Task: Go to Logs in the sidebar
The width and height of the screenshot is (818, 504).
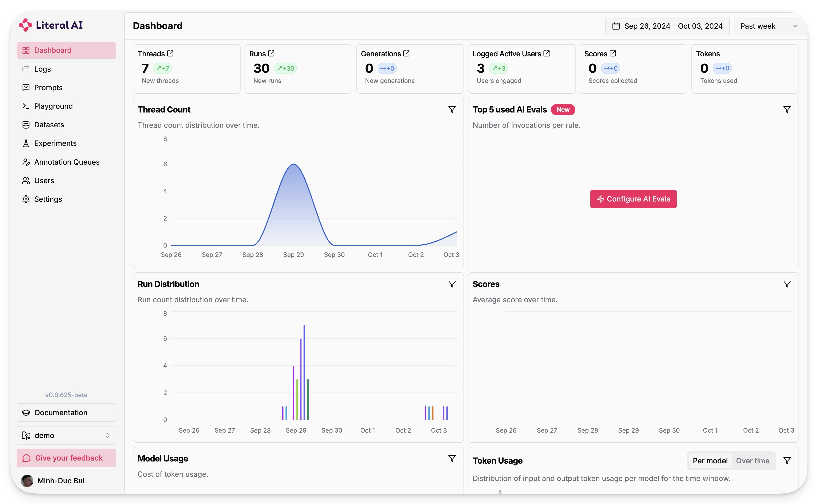Action: pos(66,69)
